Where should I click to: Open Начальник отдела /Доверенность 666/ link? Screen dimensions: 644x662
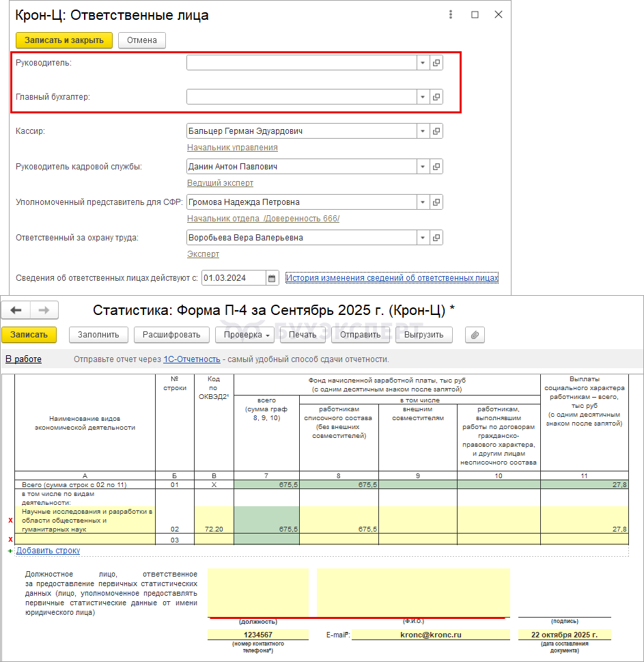(264, 219)
